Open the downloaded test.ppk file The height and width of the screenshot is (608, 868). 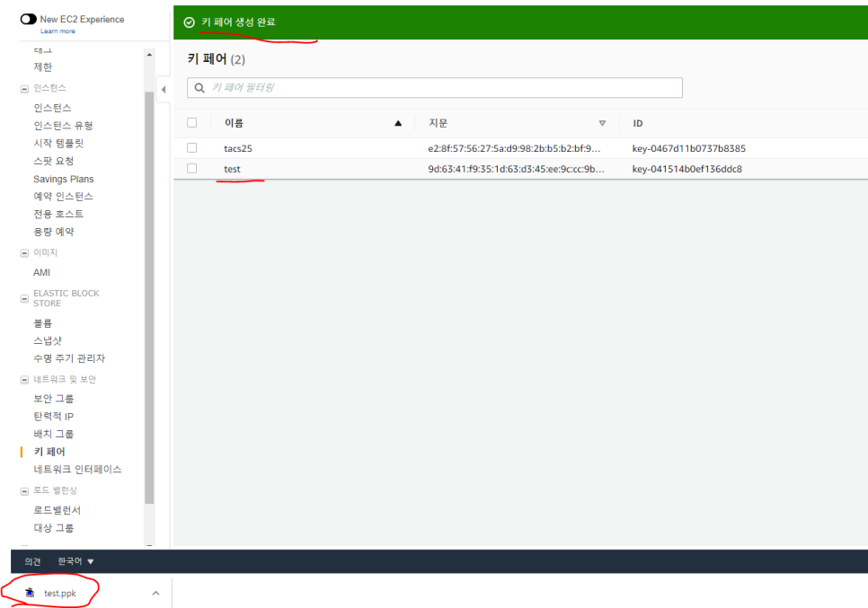(60, 593)
